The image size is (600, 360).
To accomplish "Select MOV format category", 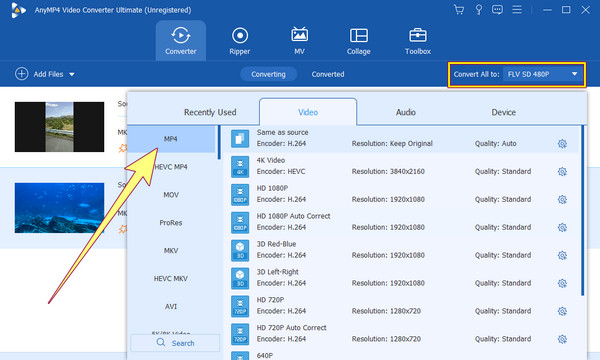I will click(x=171, y=195).
